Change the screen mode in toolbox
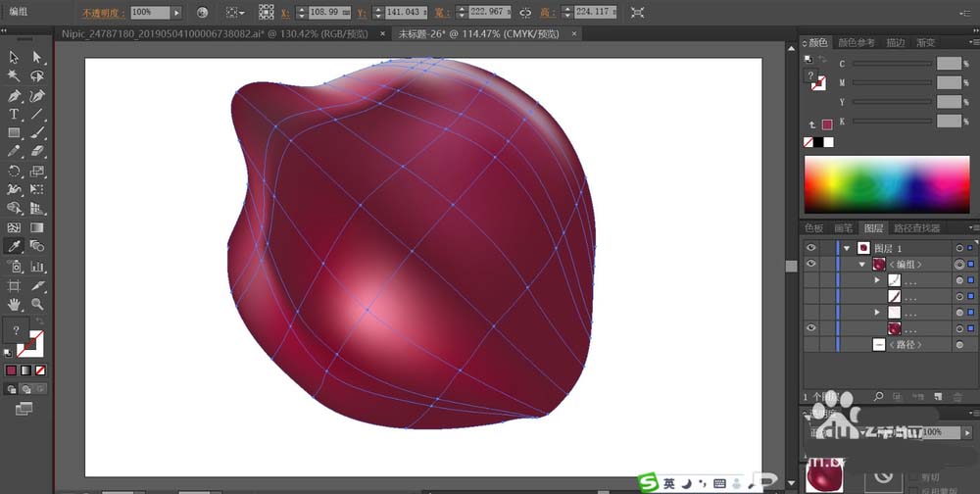 [x=24, y=409]
